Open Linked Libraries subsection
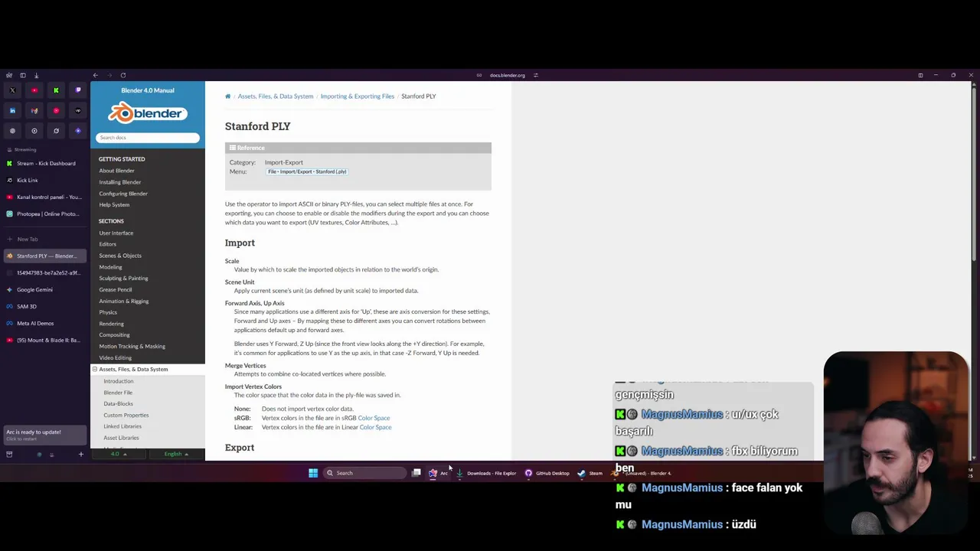The image size is (980, 551). coord(122,426)
